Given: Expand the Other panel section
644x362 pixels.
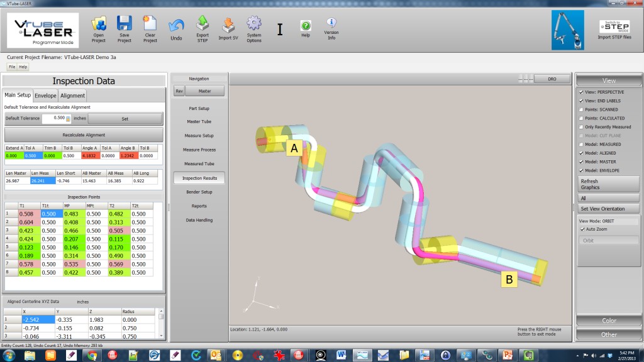Looking at the screenshot, I should coord(609,334).
